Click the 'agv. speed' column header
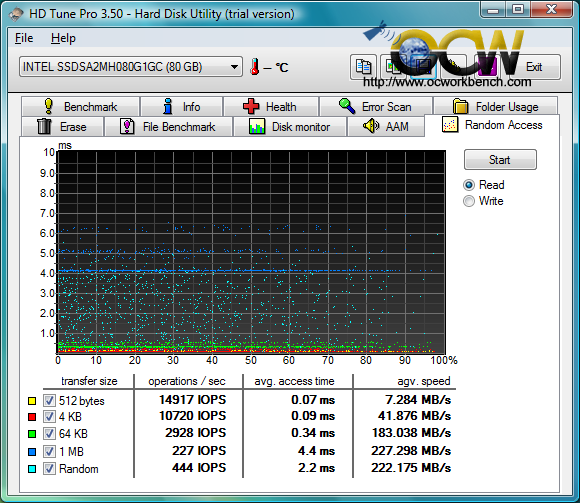This screenshot has height=503, width=580. point(424,381)
